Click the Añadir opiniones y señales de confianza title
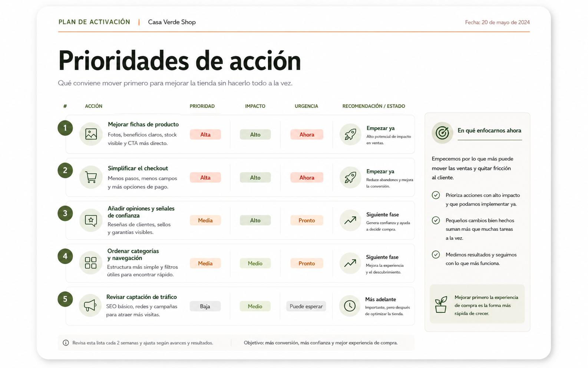The height and width of the screenshot is (368, 588). point(141,212)
